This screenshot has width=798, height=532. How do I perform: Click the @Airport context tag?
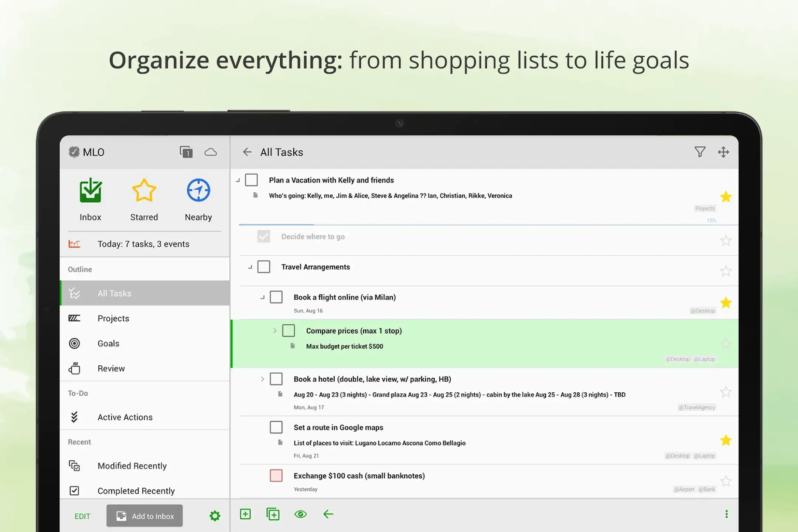pyautogui.click(x=684, y=489)
